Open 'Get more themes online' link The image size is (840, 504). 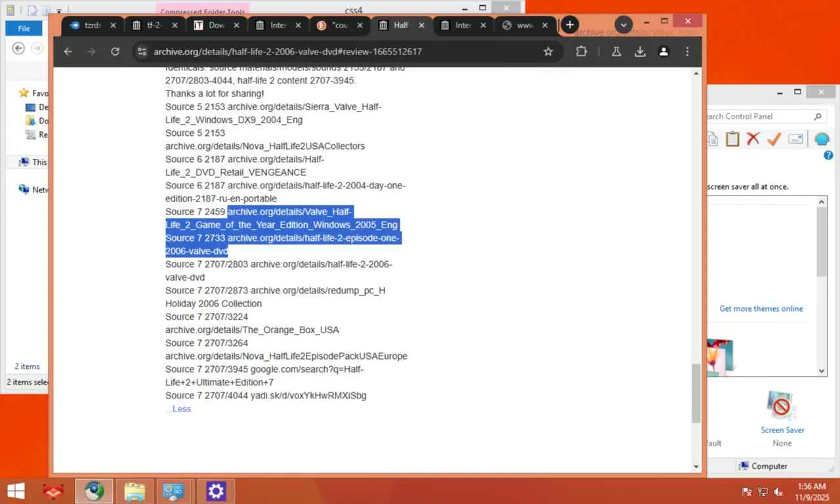tap(761, 308)
